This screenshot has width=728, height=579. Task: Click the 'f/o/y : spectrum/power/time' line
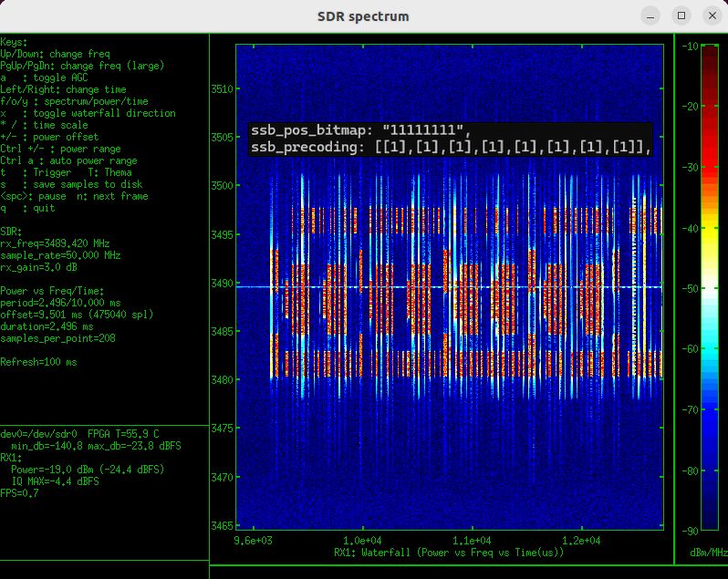tap(74, 101)
